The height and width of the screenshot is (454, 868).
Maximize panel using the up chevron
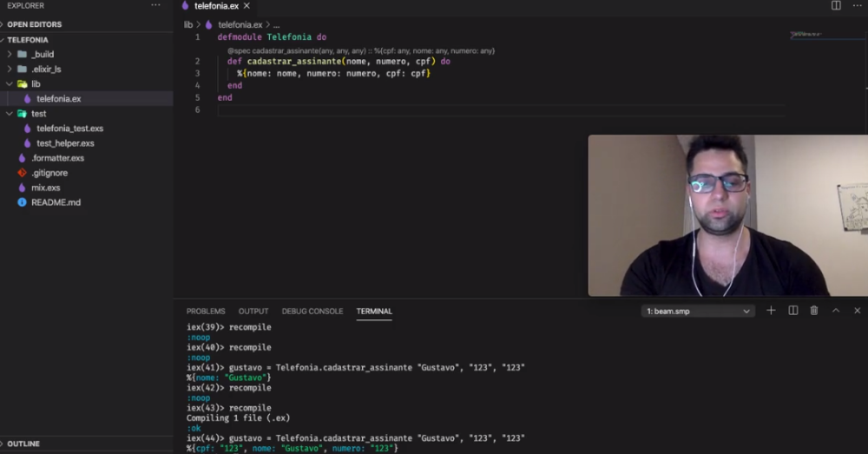[x=835, y=311]
